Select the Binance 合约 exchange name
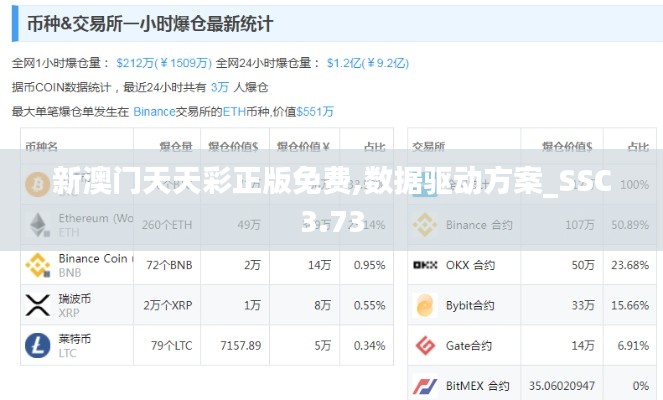Viewport: 663px width, 400px height. click(479, 225)
